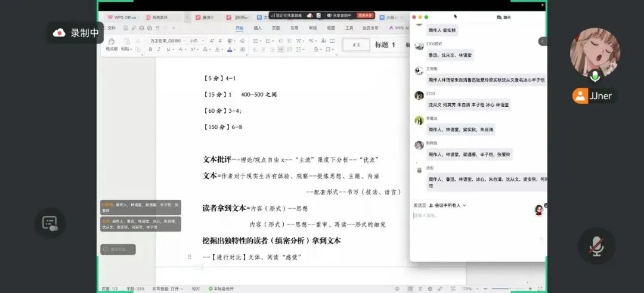The height and width of the screenshot is (293, 644).
Task: Click the 录制中 cloud recording indicator
Action: tap(76, 33)
